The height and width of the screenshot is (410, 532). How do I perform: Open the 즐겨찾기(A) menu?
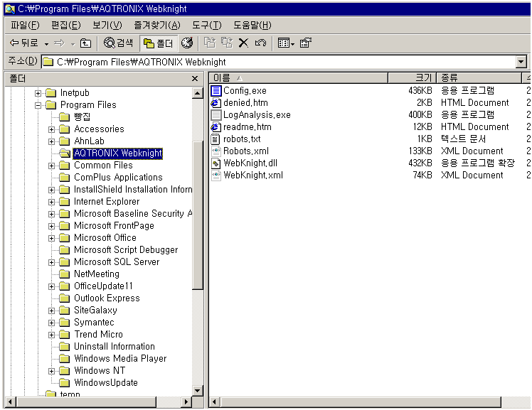tap(157, 25)
